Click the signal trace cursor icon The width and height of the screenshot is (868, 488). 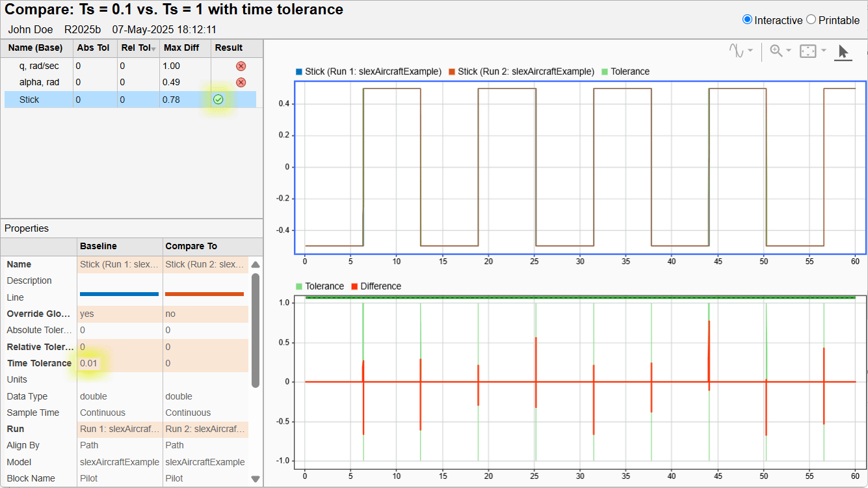tap(738, 51)
